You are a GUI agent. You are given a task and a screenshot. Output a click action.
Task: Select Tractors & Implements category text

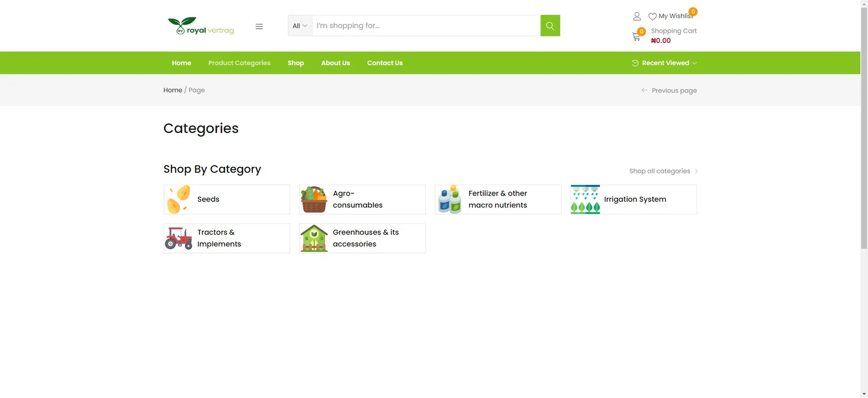click(219, 238)
